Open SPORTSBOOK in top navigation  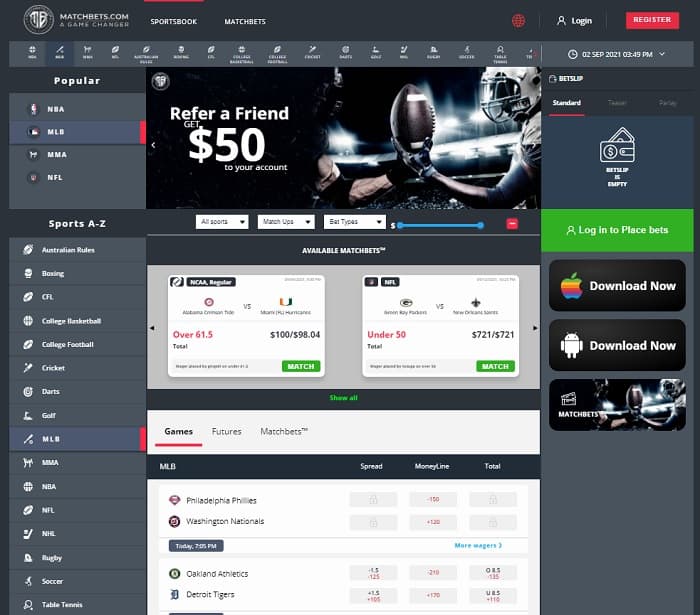pyautogui.click(x=174, y=21)
